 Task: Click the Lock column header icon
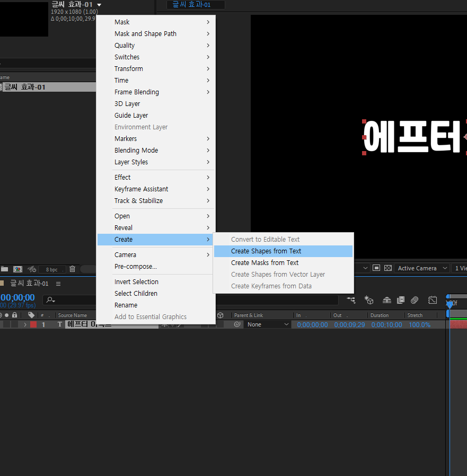point(14,315)
